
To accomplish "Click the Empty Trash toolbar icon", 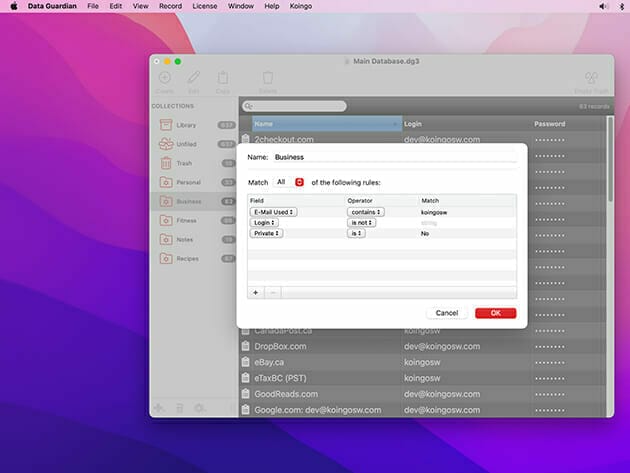I will (591, 79).
